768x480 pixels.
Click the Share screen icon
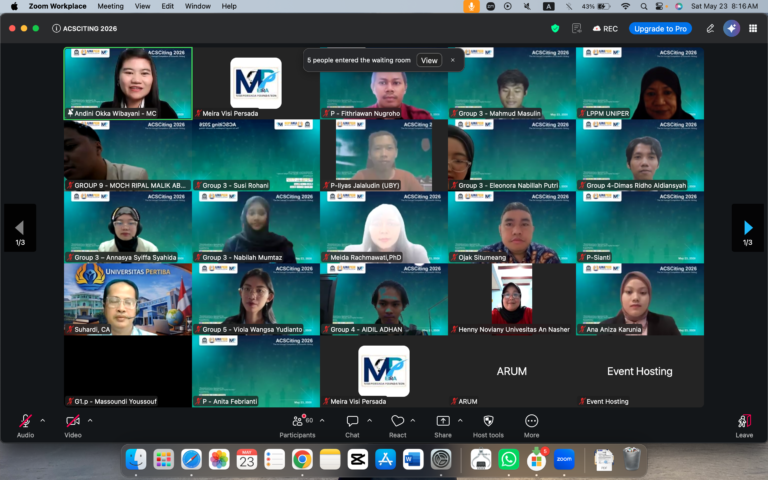coord(443,421)
